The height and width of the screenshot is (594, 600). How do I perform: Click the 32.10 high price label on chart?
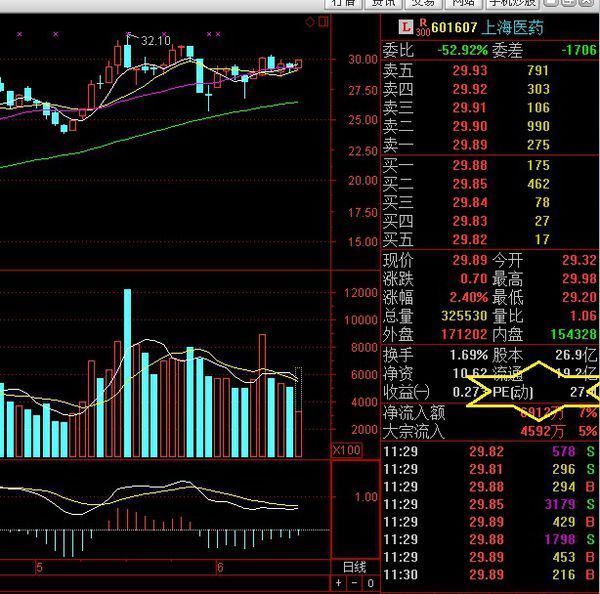click(x=155, y=41)
